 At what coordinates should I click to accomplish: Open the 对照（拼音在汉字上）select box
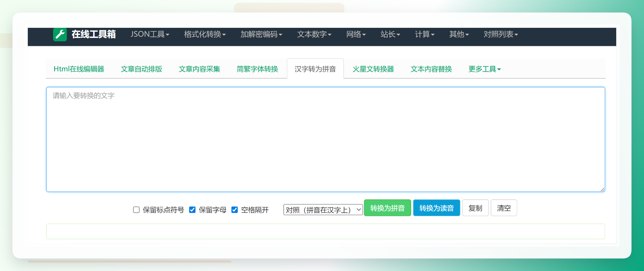pos(323,210)
